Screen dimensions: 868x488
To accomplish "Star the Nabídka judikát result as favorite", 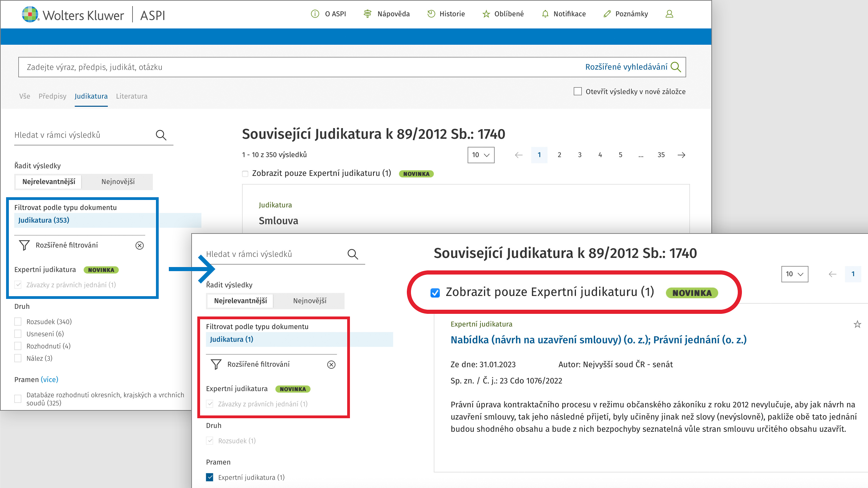I will coord(857,324).
